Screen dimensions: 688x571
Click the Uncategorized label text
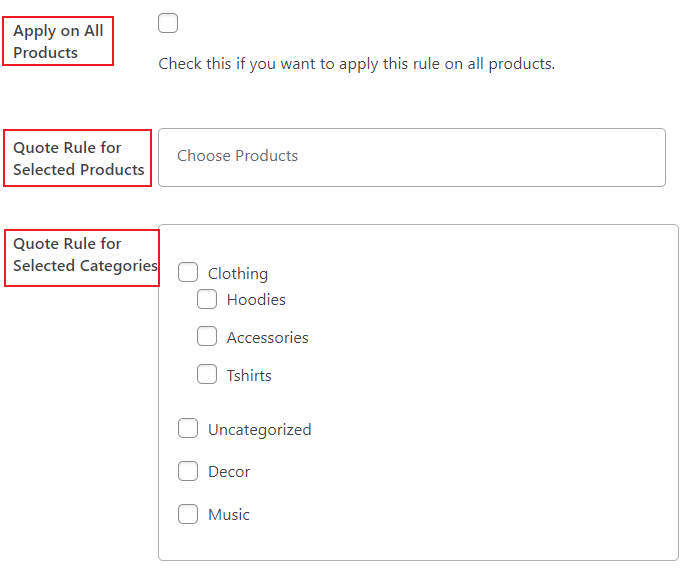(x=260, y=430)
